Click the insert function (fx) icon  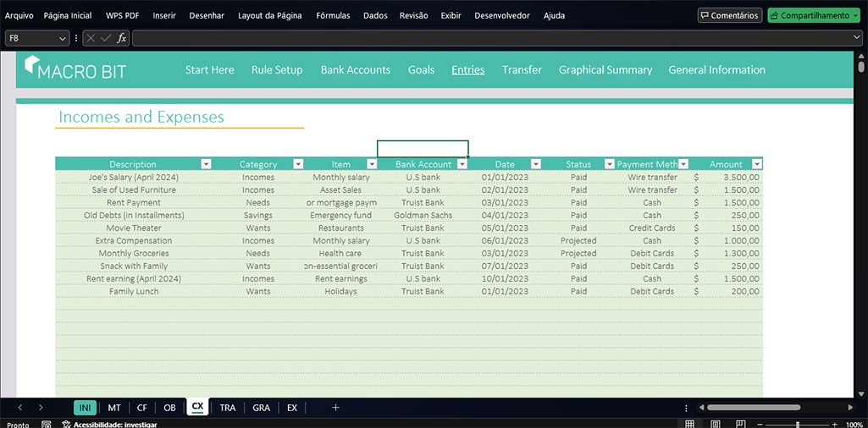122,38
